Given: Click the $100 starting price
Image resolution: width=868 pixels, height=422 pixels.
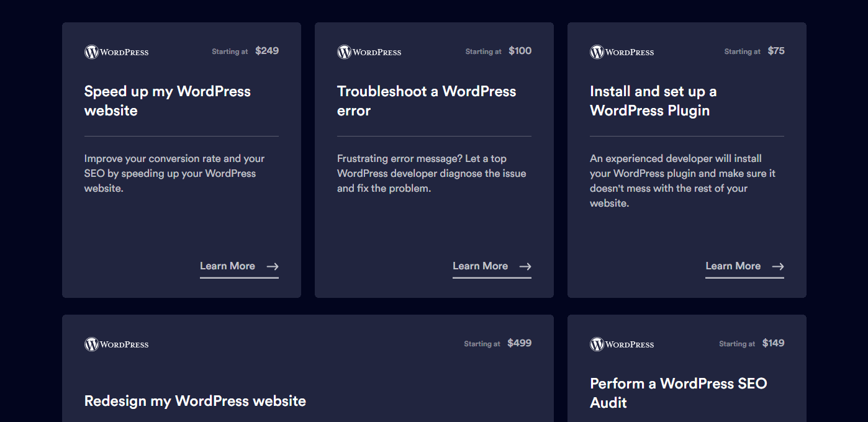Looking at the screenshot, I should [x=520, y=51].
